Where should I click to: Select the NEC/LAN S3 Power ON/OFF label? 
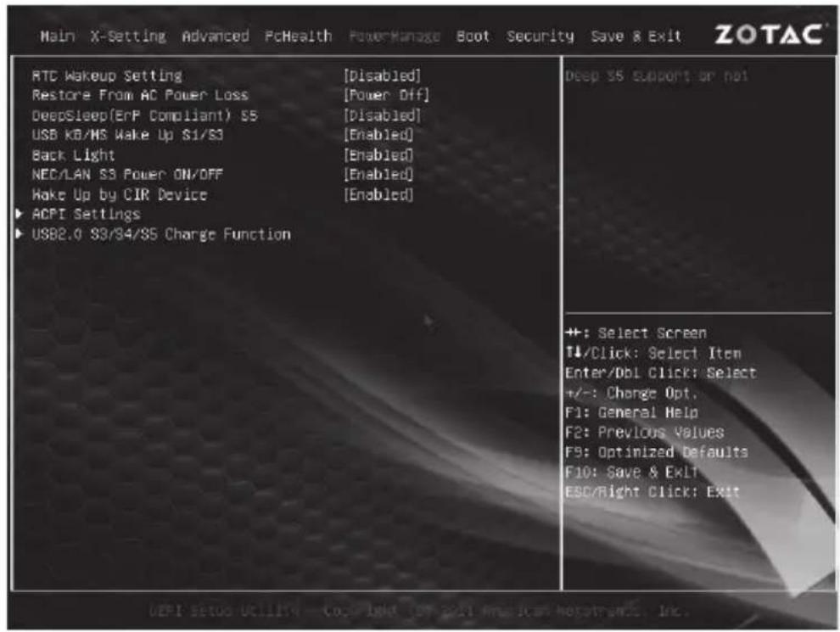pos(127,175)
